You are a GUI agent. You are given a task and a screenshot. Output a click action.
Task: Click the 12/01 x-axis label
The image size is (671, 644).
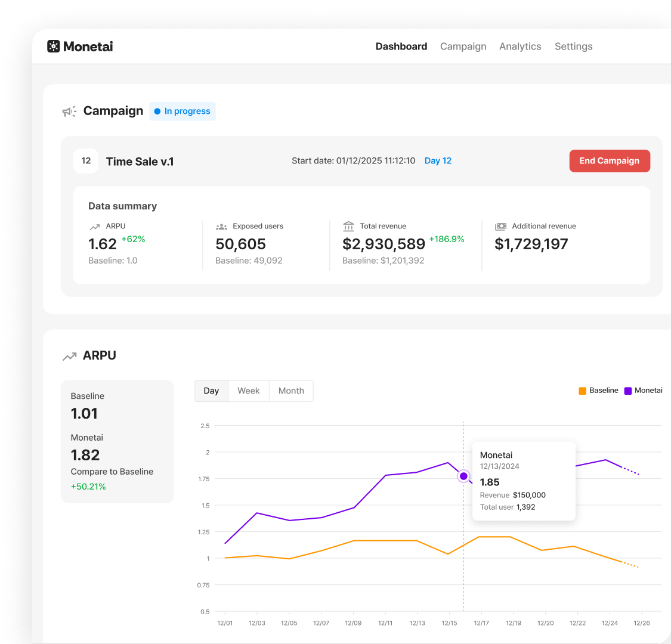pos(225,623)
